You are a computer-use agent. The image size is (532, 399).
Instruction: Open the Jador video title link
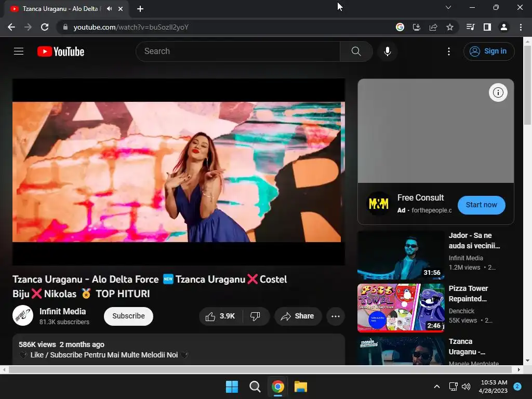click(x=474, y=241)
